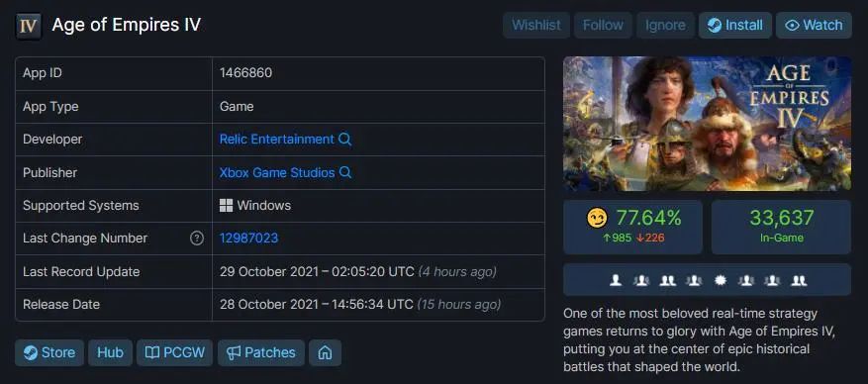
Task: Follow the game with the Follow button
Action: tap(603, 26)
